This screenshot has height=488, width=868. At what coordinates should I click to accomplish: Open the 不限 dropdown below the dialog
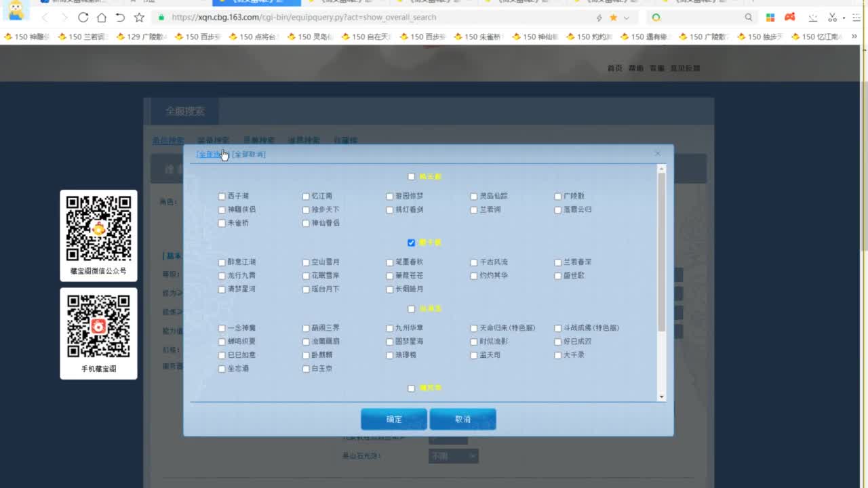point(454,456)
